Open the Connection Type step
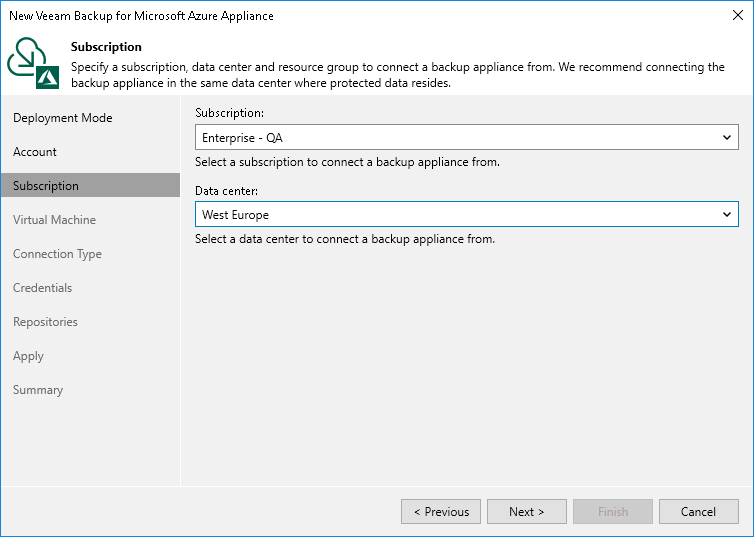Viewport: 754px width, 537px height. pos(57,254)
